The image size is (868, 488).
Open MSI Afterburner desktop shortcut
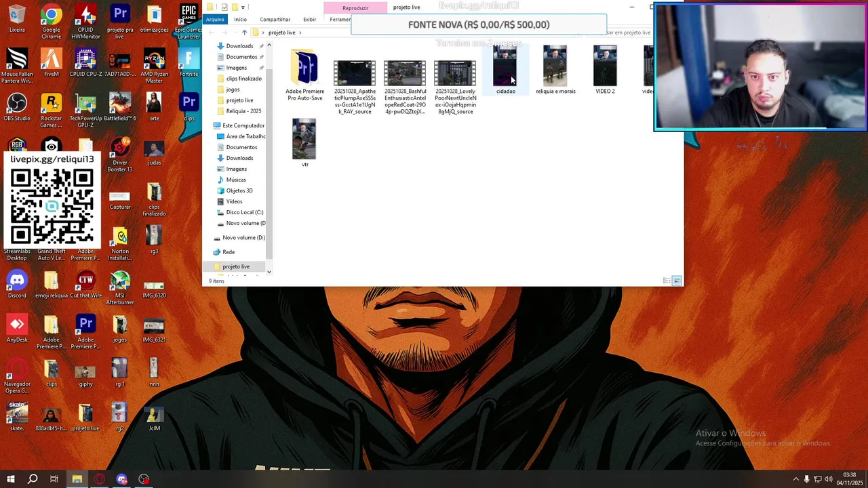click(x=120, y=287)
